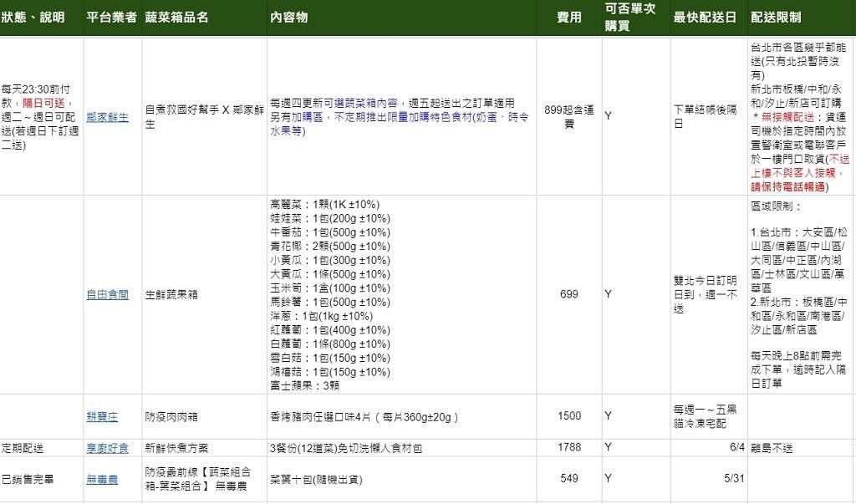Viewport: 856px width, 504px height.
Task: Click the 費用 column header
Action: pyautogui.click(x=569, y=18)
